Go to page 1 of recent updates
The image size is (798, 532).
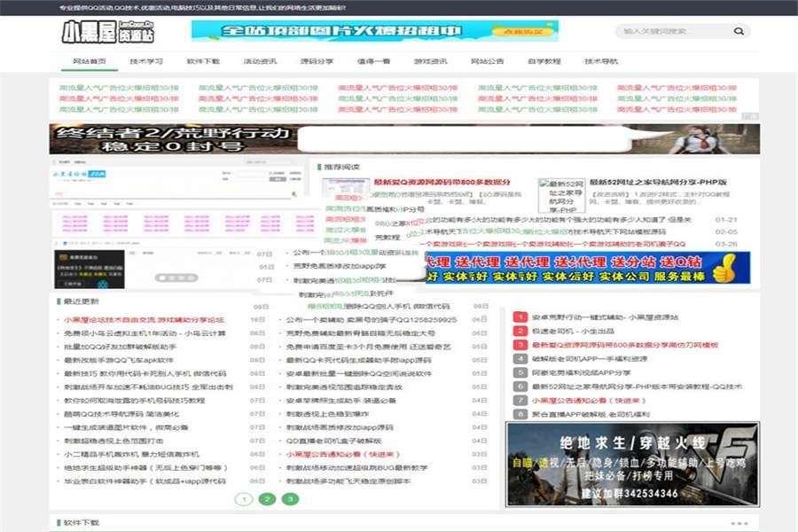pos(244,499)
